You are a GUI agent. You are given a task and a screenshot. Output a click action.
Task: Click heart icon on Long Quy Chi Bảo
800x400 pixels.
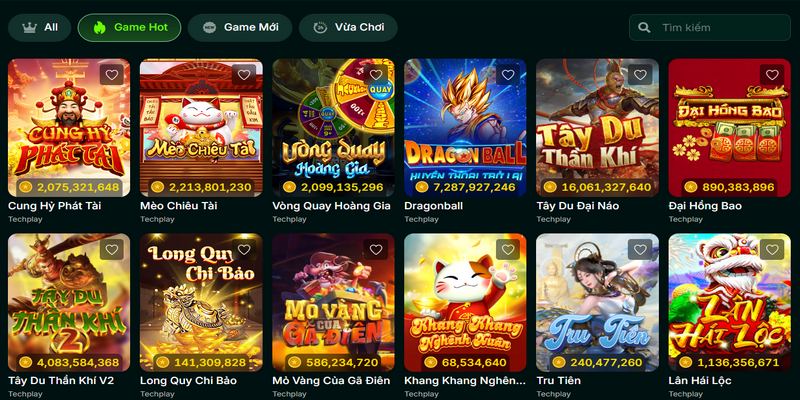click(244, 249)
